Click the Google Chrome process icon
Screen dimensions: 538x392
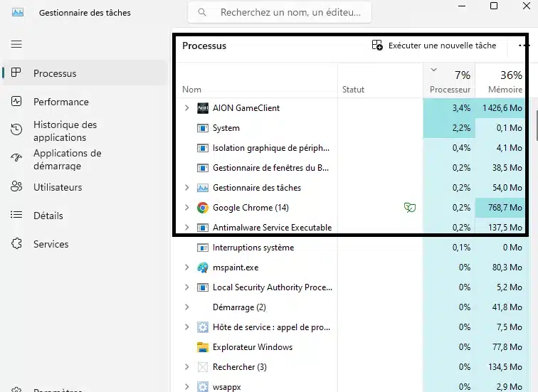coord(203,208)
